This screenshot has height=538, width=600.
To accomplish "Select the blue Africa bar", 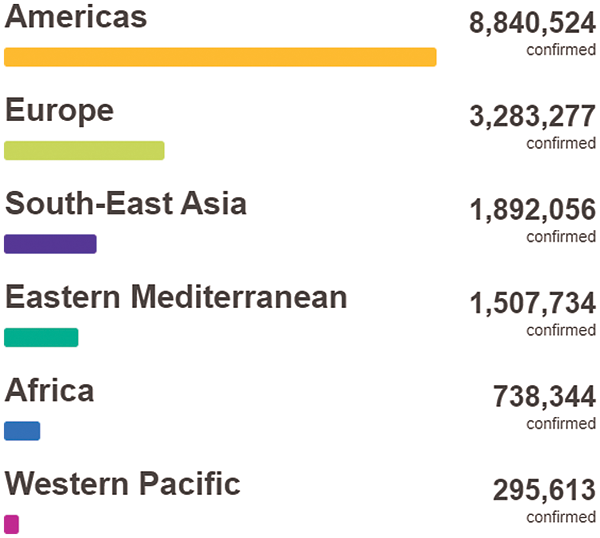I will click(x=22, y=431).
